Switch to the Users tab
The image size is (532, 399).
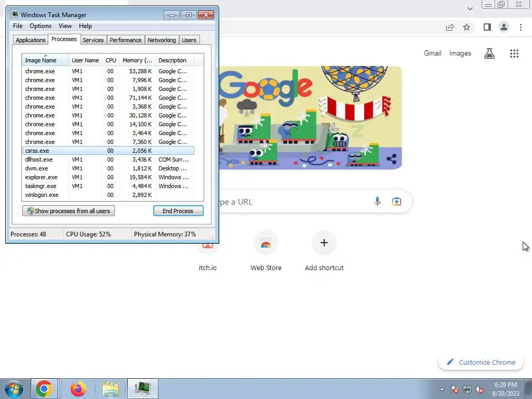pyautogui.click(x=189, y=40)
